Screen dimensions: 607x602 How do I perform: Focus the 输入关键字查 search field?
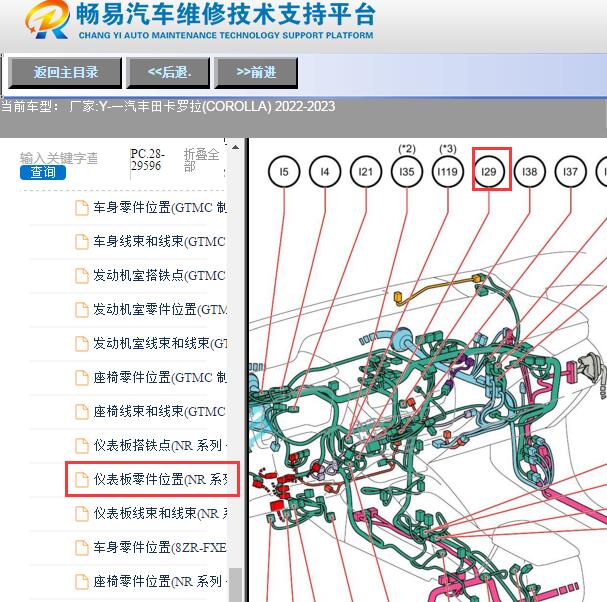[59, 158]
